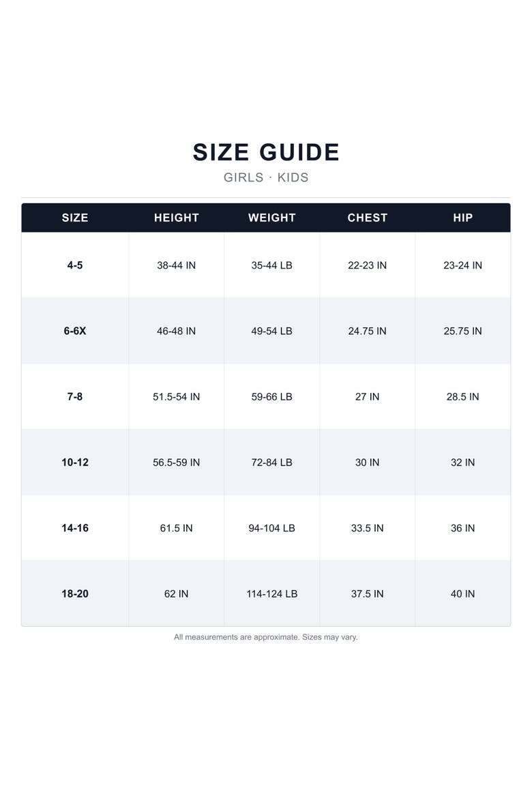Click the GIRLS · KIDS subtitle
Screen dimensions: 532x798
pos(266,177)
